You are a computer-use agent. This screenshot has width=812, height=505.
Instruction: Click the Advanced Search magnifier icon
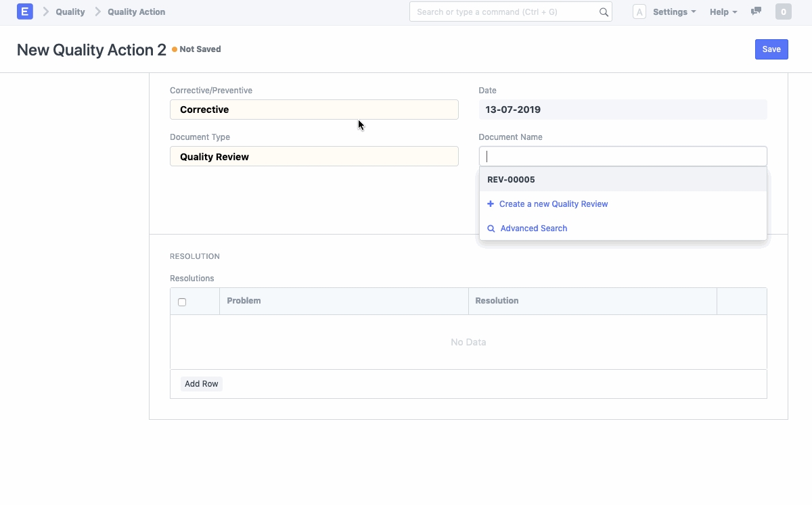491,229
